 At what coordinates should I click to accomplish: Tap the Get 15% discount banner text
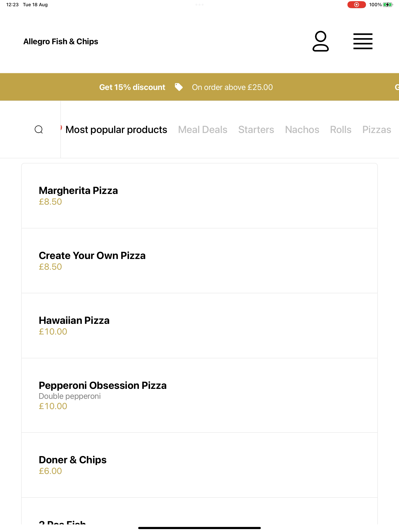click(x=132, y=87)
